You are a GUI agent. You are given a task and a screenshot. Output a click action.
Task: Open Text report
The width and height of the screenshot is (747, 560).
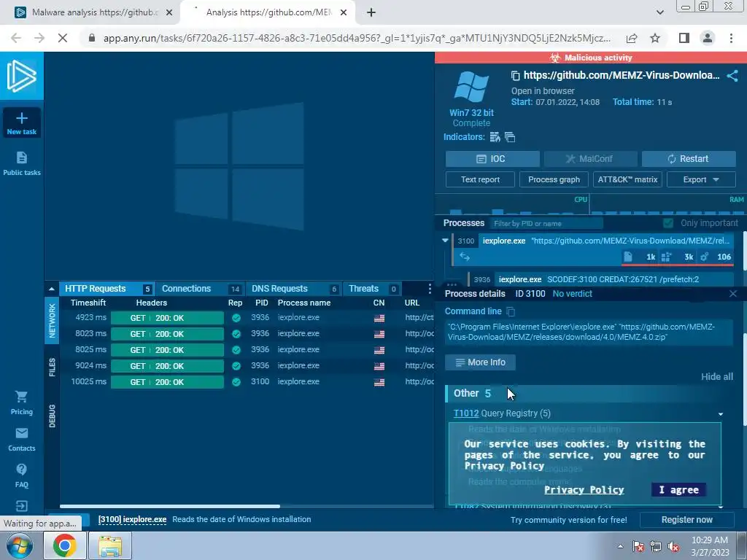click(480, 179)
